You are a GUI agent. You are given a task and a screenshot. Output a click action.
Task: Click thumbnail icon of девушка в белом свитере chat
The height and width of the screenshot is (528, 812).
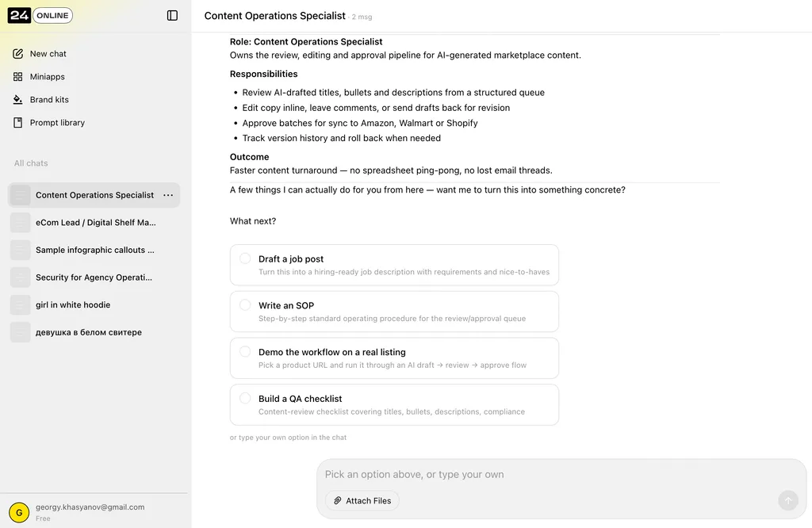click(x=20, y=332)
